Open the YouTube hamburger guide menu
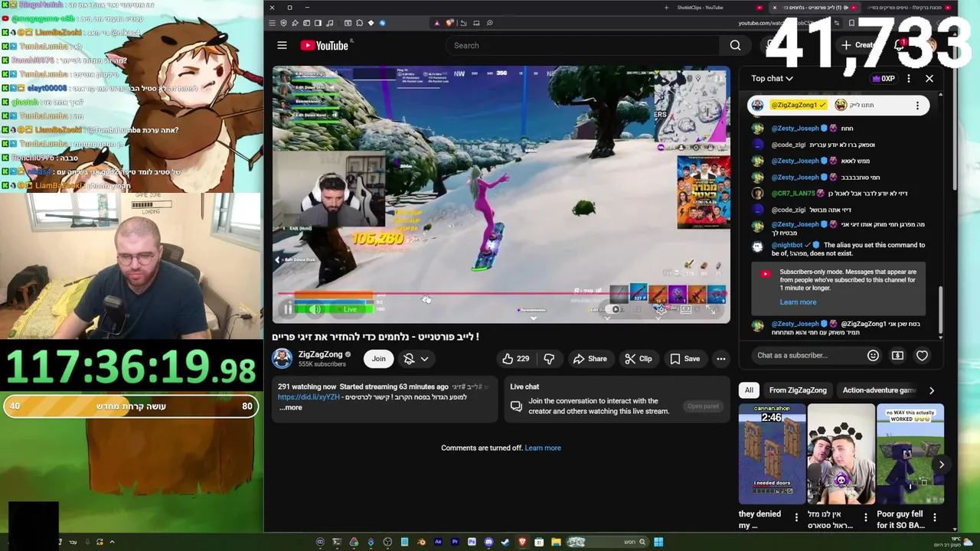 (x=282, y=45)
